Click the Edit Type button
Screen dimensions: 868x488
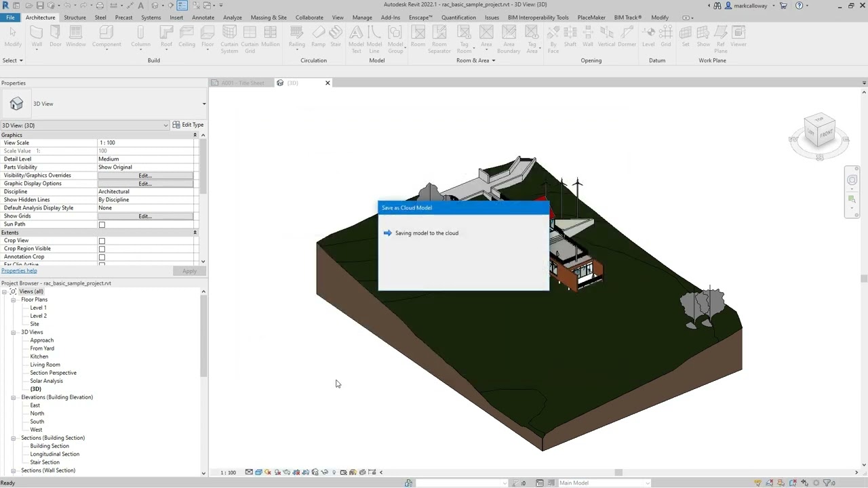pos(188,125)
